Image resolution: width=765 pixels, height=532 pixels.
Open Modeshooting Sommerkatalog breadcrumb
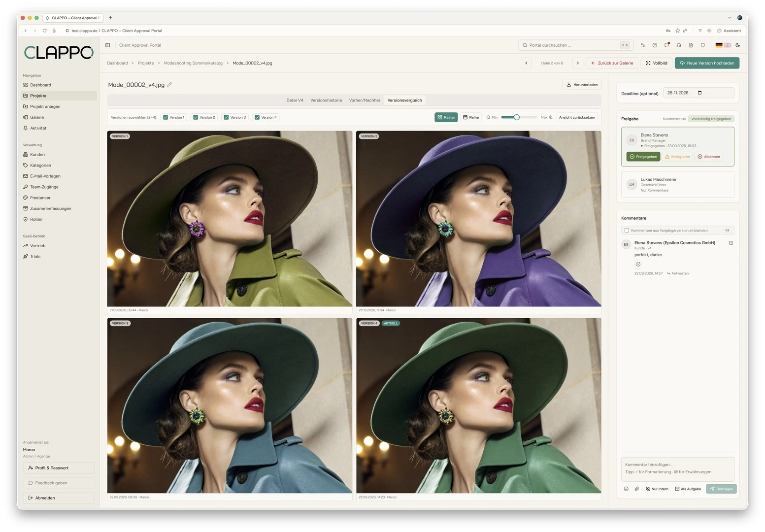click(x=193, y=63)
